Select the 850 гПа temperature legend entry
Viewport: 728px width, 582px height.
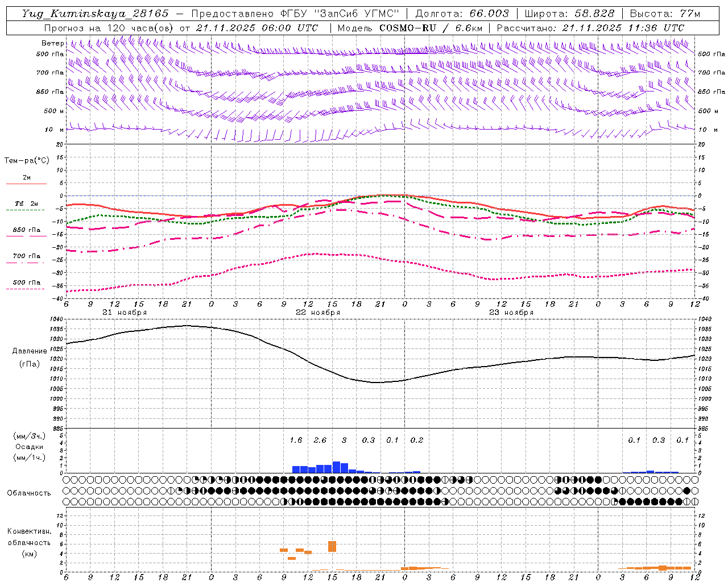click(x=26, y=232)
